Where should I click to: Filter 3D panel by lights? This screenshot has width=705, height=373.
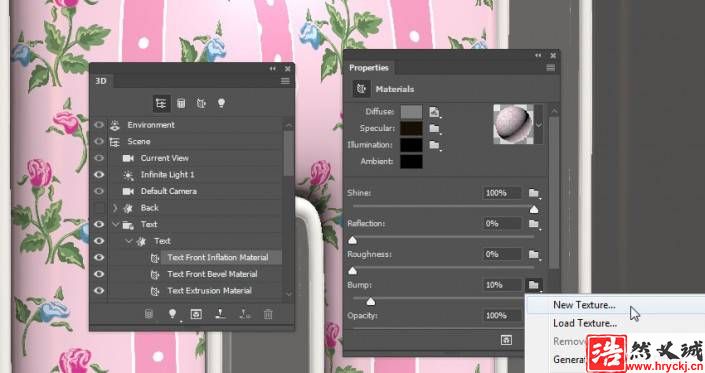(221, 103)
